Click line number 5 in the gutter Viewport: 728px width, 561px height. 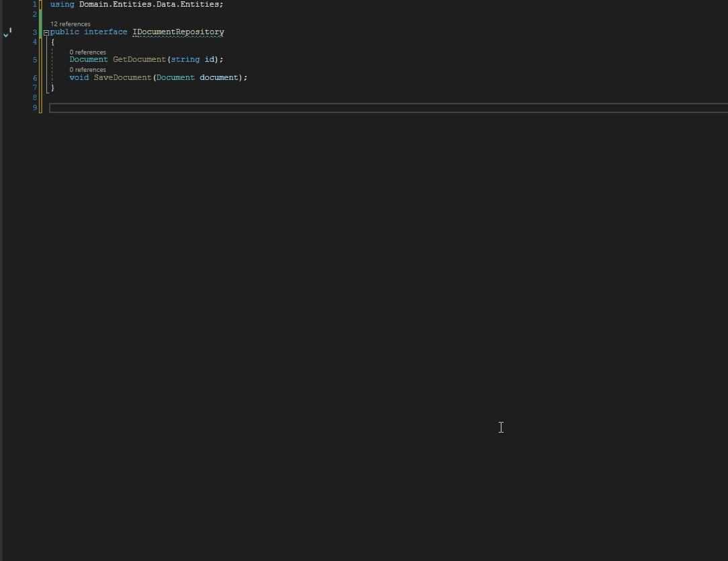[x=34, y=60]
